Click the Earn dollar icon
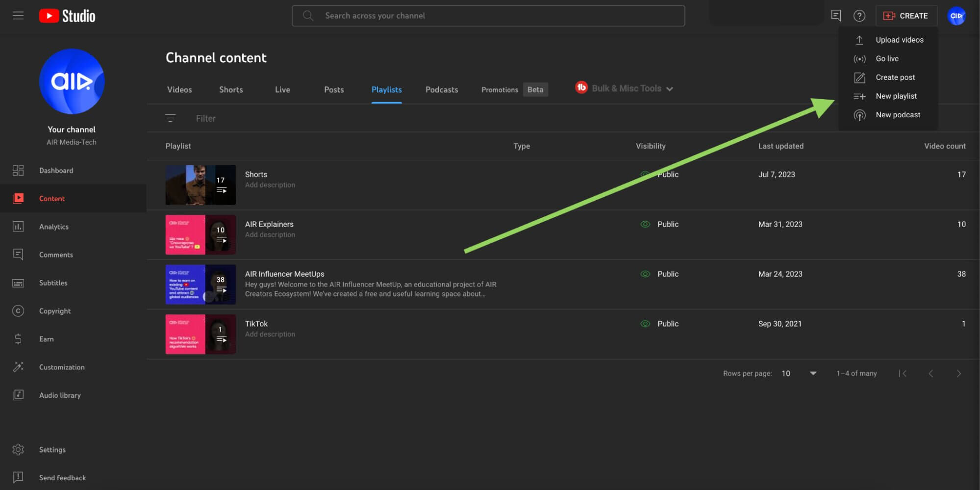 pyautogui.click(x=18, y=339)
